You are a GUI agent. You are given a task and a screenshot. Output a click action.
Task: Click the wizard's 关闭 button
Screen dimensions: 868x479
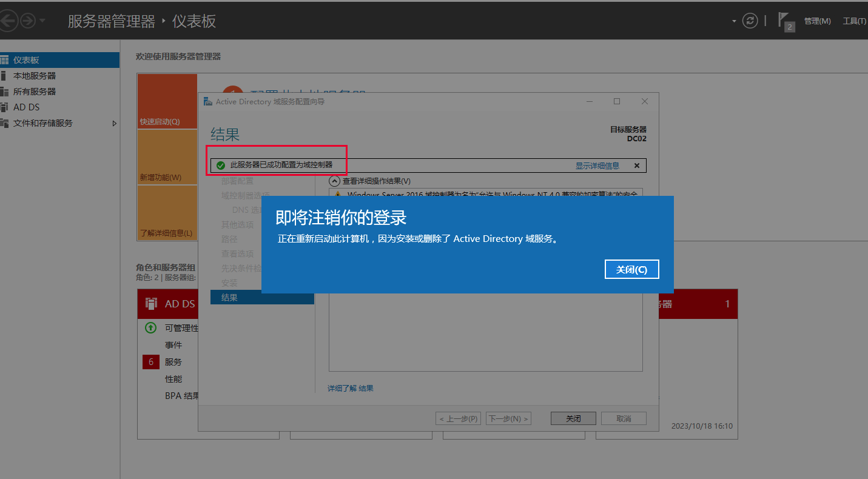pos(573,418)
